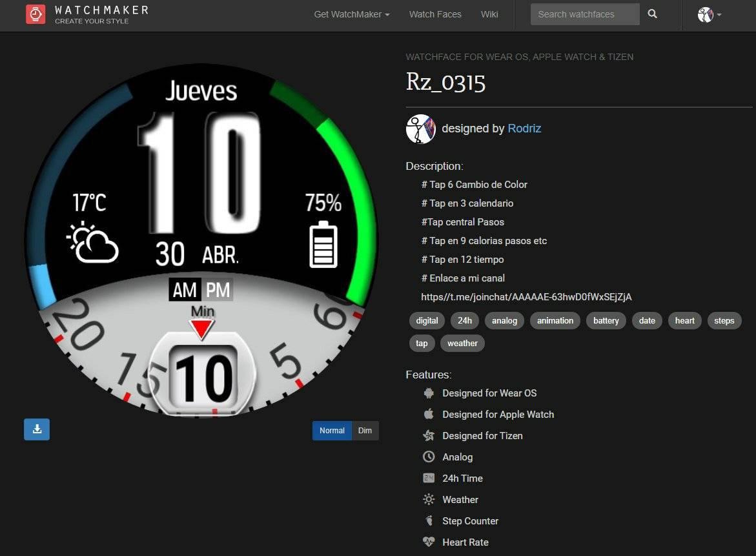
Task: Select the animation tag
Action: tap(555, 321)
